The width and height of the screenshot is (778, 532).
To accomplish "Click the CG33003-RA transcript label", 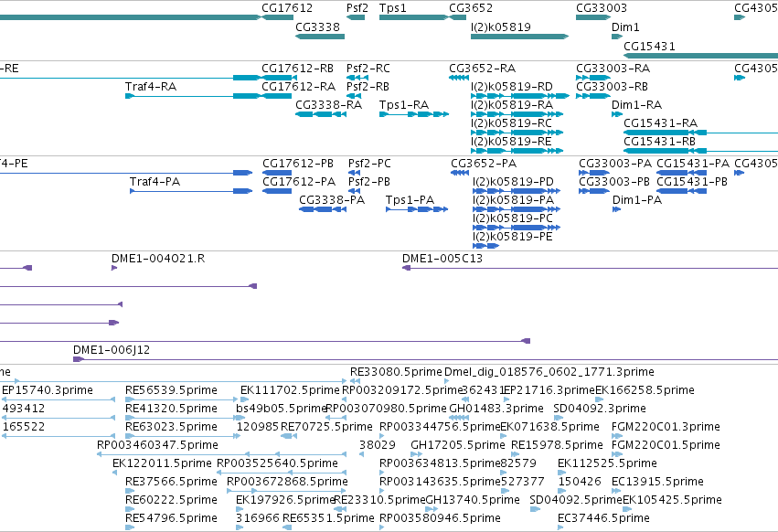I will coord(613,68).
